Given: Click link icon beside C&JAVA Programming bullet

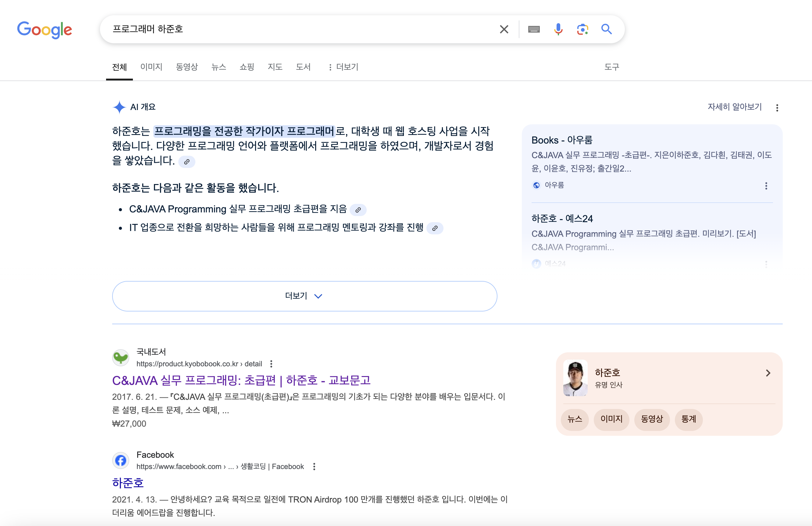Looking at the screenshot, I should tap(358, 210).
